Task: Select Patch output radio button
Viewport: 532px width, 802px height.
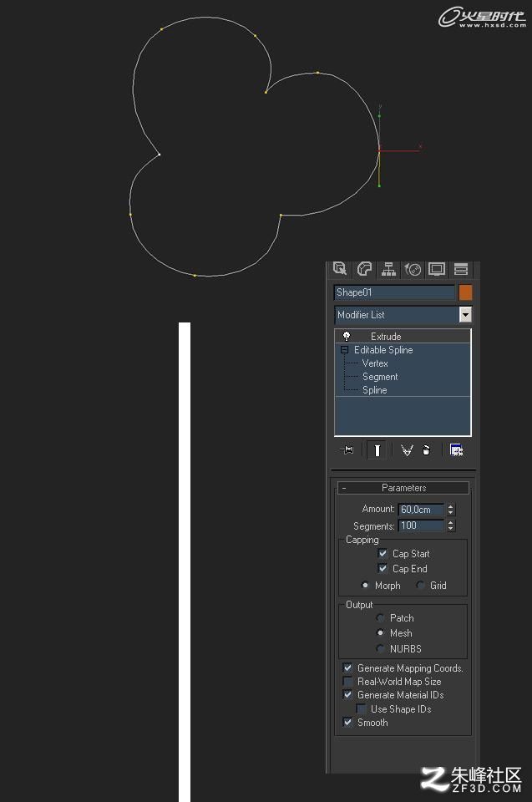Action: 380,618
